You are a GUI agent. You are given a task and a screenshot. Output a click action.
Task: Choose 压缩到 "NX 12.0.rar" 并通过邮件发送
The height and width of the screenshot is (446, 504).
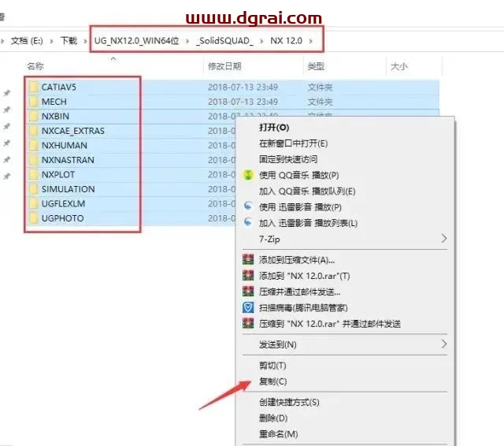[330, 324]
